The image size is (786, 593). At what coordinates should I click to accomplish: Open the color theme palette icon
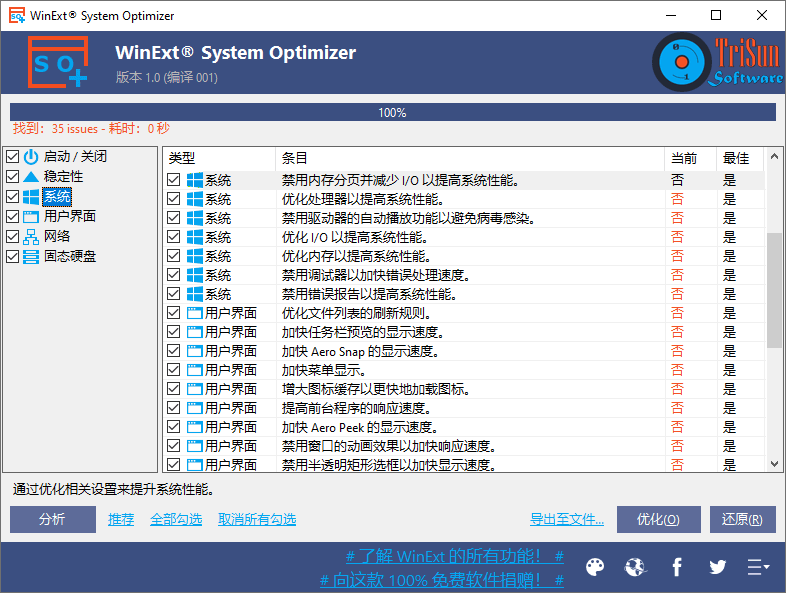(x=595, y=567)
